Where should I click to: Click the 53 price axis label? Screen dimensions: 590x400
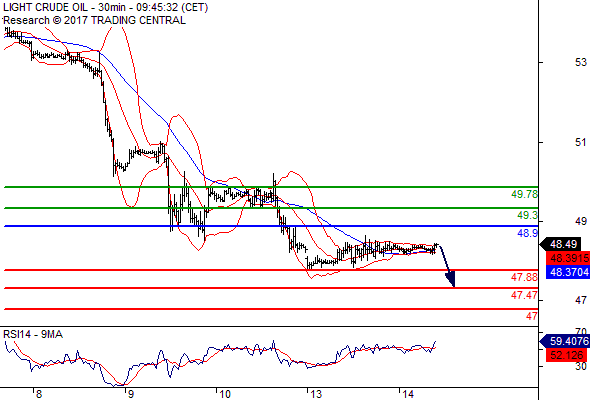581,62
